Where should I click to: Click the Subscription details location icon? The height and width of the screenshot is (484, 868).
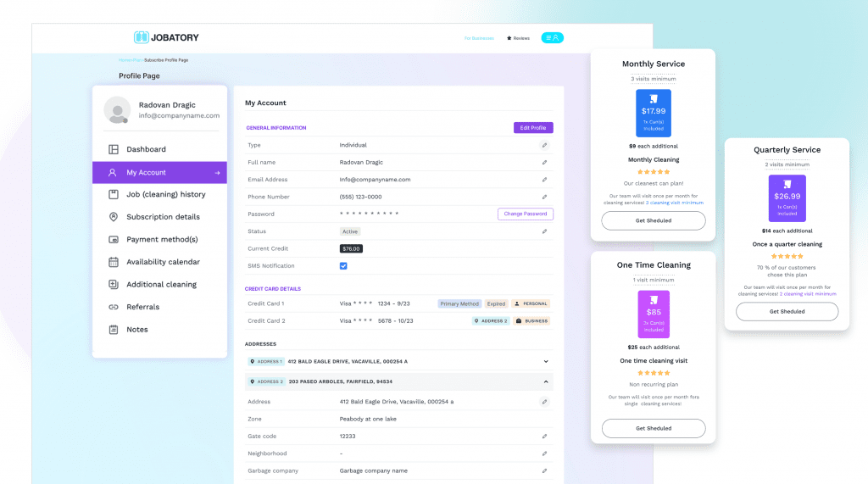(114, 217)
